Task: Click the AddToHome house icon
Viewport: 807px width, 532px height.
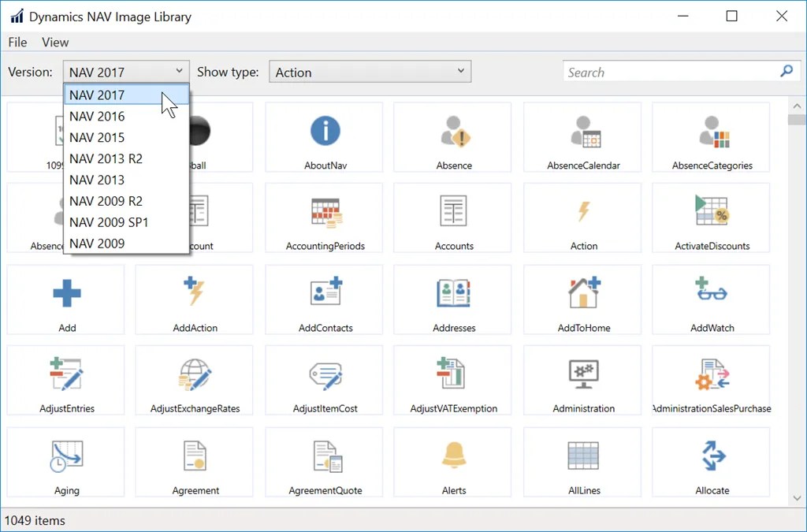Action: (584, 292)
